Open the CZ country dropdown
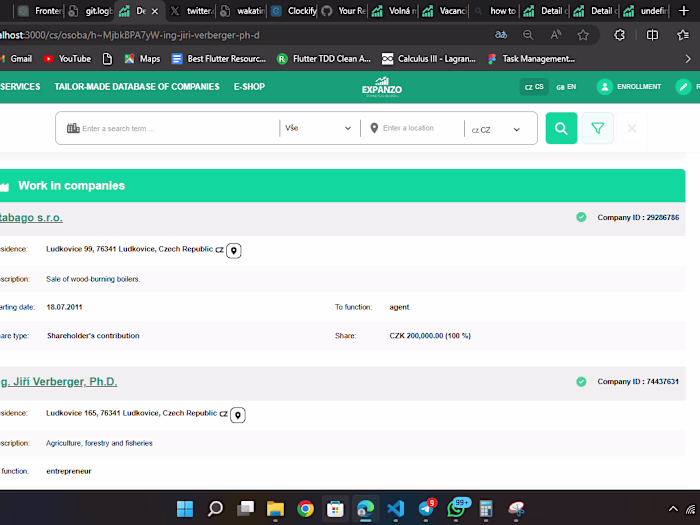The height and width of the screenshot is (525, 700). [496, 129]
